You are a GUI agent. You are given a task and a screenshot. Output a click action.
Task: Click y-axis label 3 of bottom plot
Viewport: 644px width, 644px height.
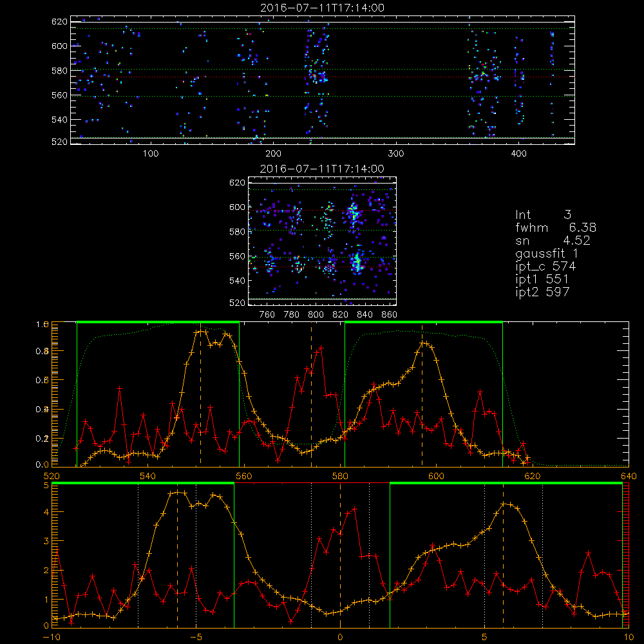[46, 541]
